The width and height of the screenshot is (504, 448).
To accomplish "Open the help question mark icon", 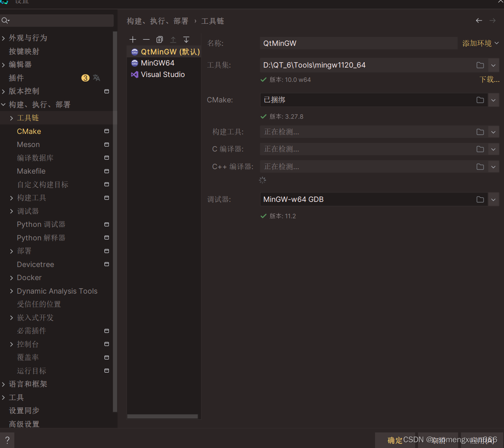I will [x=7, y=440].
